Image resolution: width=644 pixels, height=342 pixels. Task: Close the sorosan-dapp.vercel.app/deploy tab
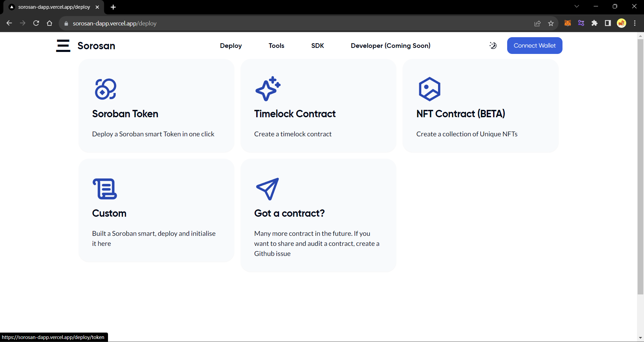[97, 7]
